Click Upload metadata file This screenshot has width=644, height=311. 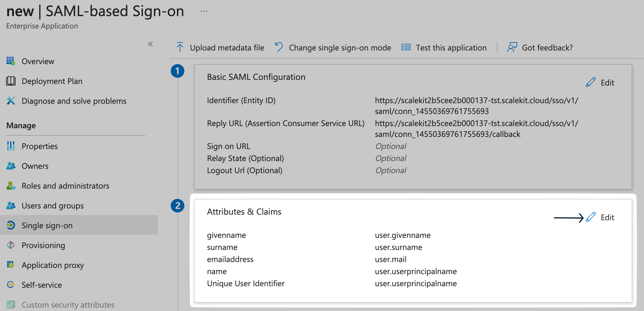coord(220,48)
